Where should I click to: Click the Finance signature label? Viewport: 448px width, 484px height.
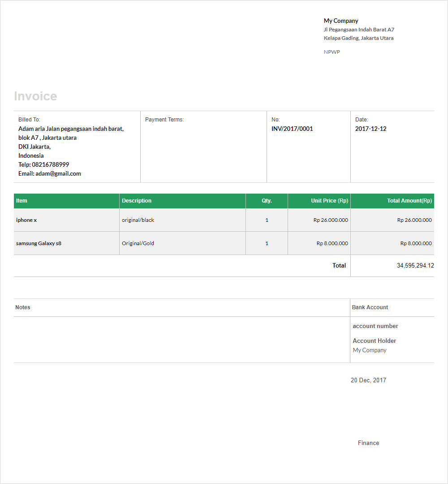[x=368, y=443]
